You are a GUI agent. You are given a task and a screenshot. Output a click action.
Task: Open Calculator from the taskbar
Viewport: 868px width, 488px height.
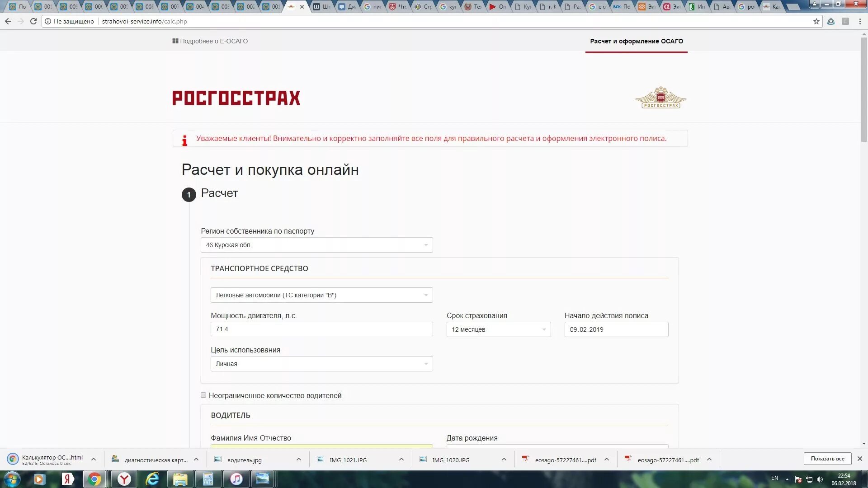(x=208, y=479)
